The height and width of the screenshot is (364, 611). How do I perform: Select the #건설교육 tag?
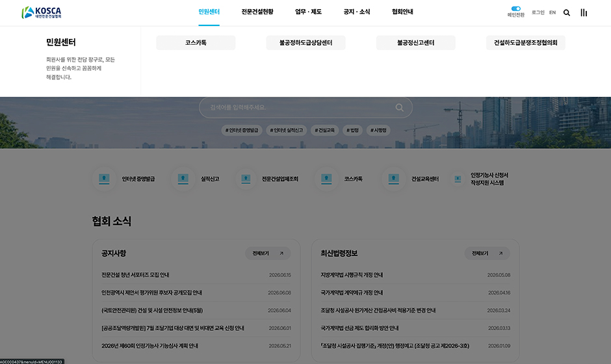[324, 130]
